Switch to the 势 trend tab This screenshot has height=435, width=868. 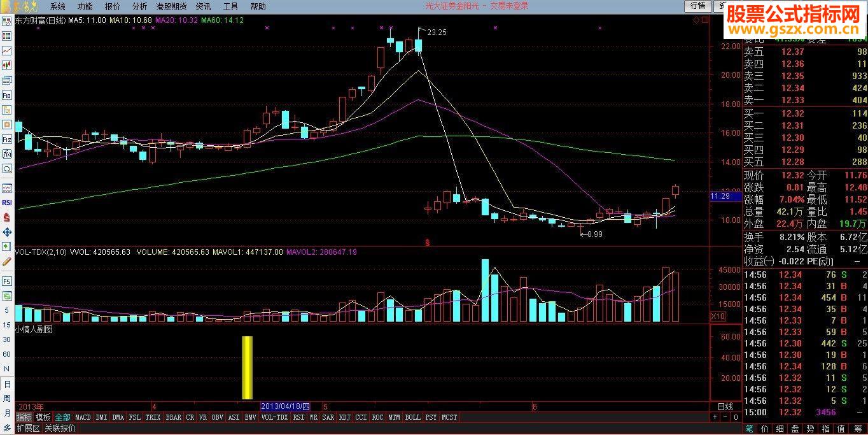(x=810, y=429)
